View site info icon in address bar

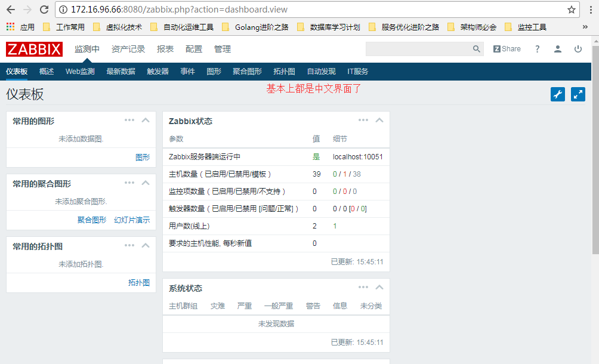pyautogui.click(x=63, y=10)
